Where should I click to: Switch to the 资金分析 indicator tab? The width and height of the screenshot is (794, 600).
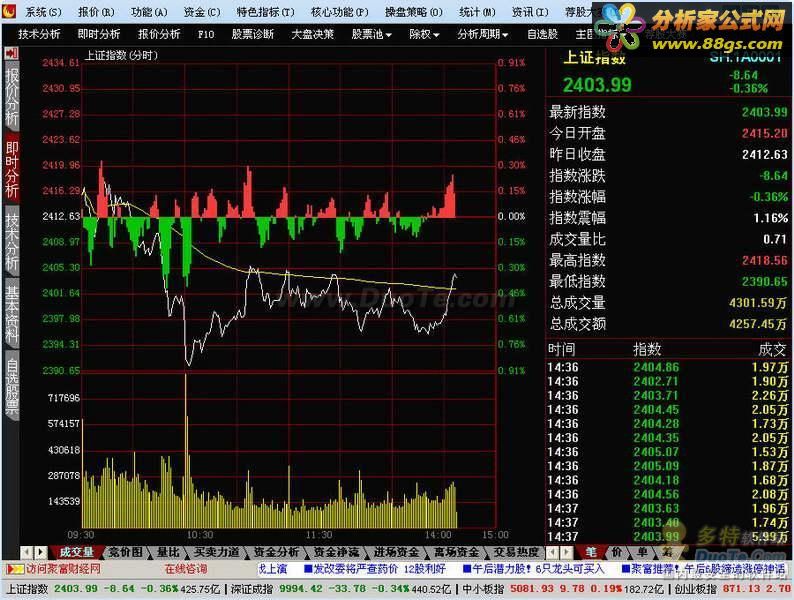(276, 552)
